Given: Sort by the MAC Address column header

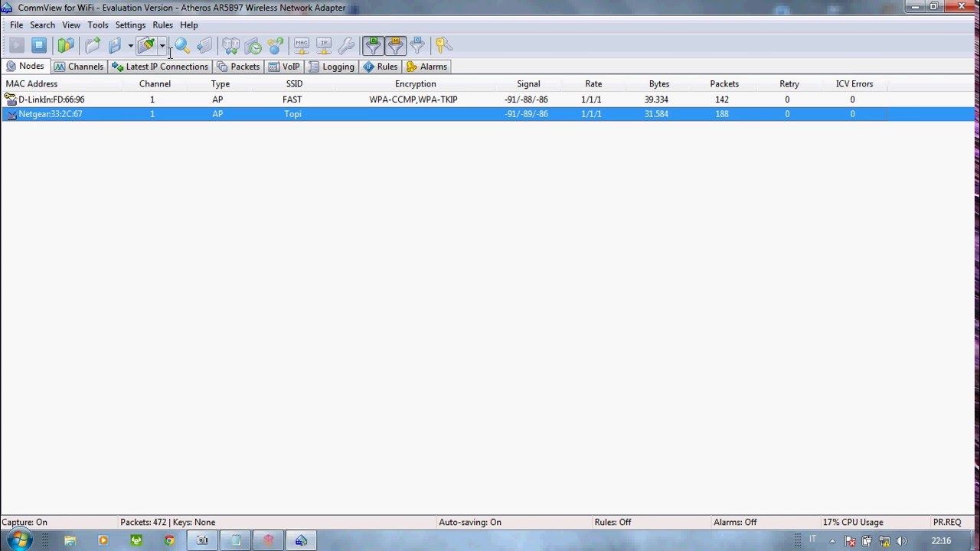Looking at the screenshot, I should (x=61, y=84).
